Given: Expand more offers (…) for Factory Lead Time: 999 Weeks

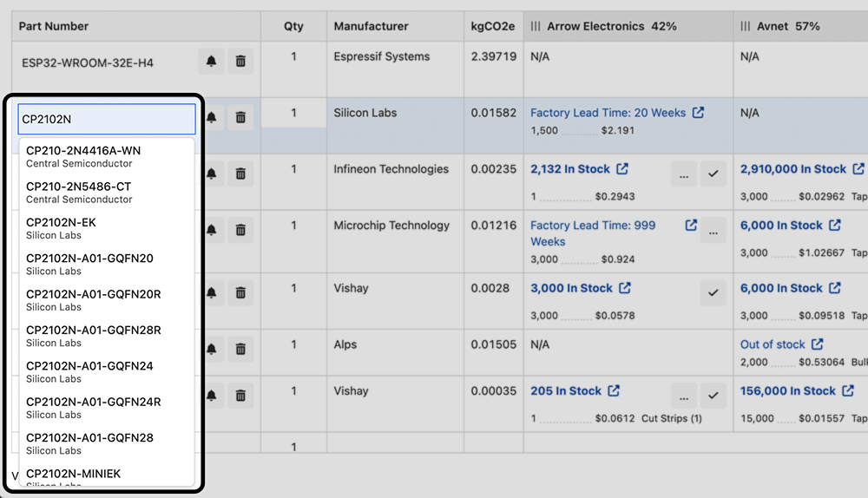Looking at the screenshot, I should pyautogui.click(x=713, y=230).
